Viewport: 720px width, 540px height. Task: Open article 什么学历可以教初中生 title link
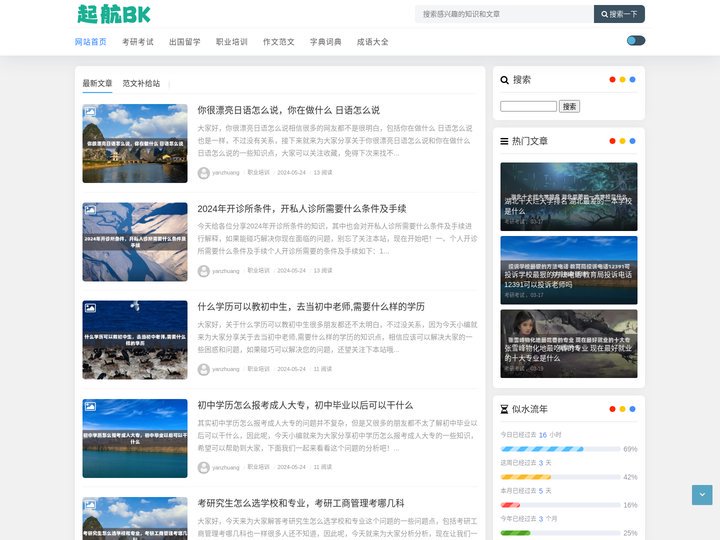[311, 307]
